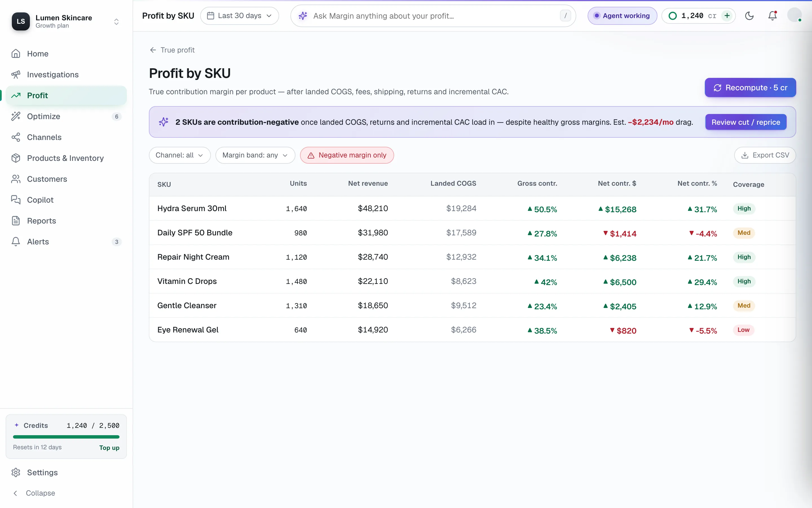Screen dimensions: 812x508
Task: Open the Agent working status pill
Action: (x=622, y=16)
